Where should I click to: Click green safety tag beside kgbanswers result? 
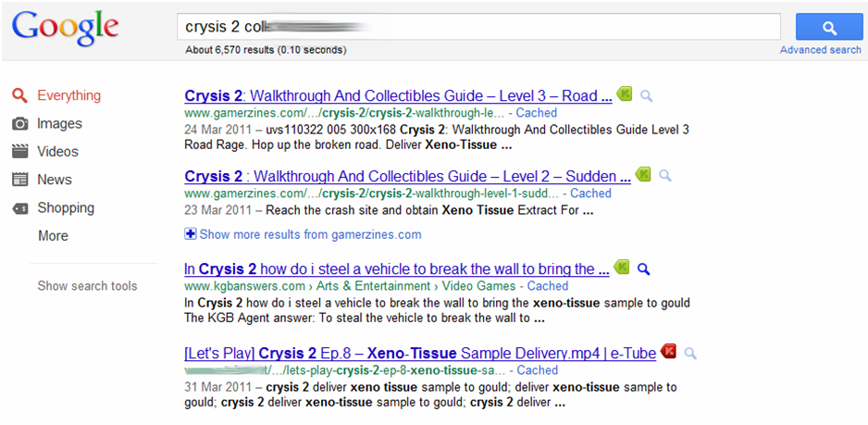tap(622, 268)
